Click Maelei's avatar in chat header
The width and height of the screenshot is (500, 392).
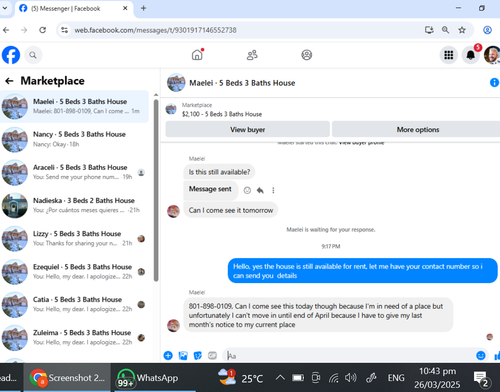click(x=176, y=82)
